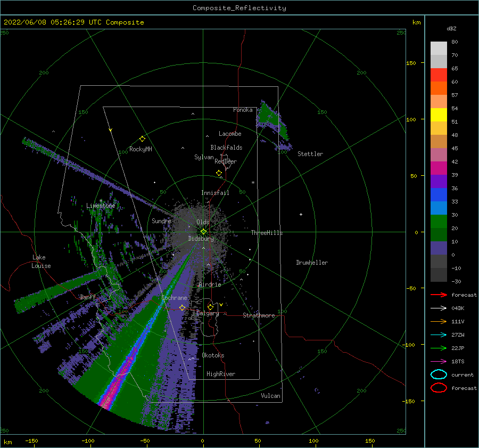Select the yellow diamond marker below RedDeer
This screenshot has width=479, height=448.
[219, 173]
